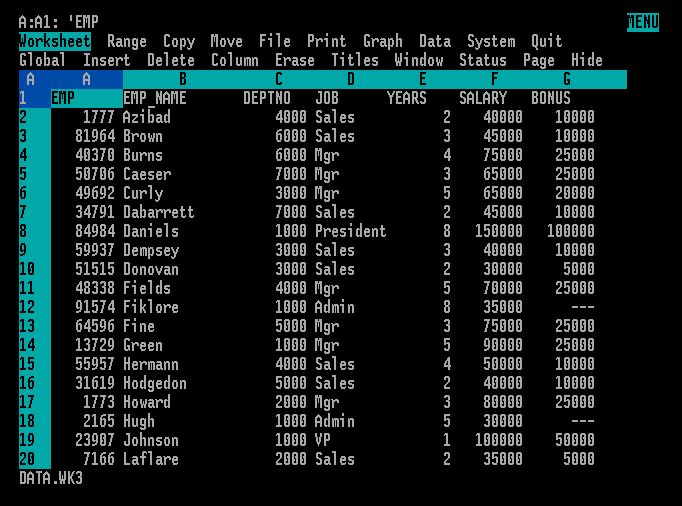Click the EMP_NAME header cell

click(x=155, y=98)
